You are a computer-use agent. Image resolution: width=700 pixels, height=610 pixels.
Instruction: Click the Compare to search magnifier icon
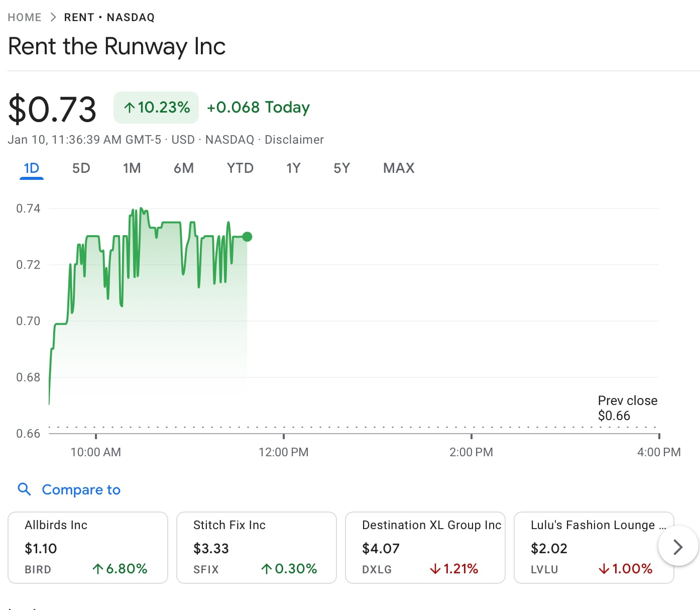pyautogui.click(x=24, y=489)
